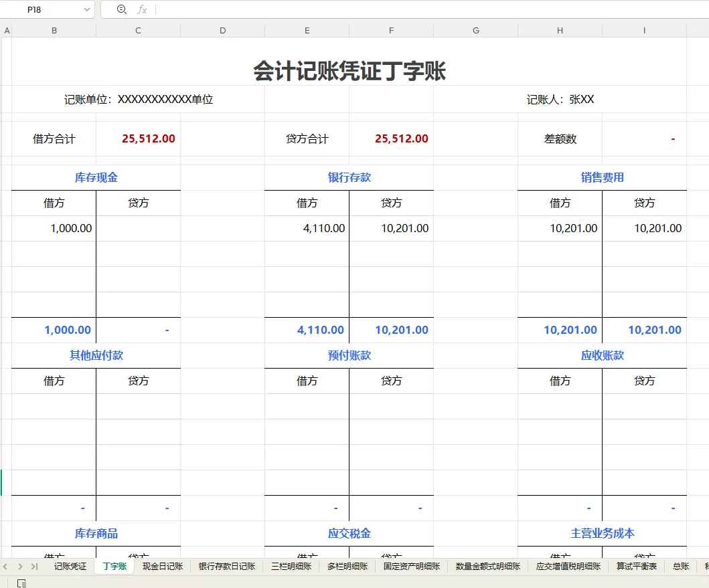Image resolution: width=709 pixels, height=588 pixels.
Task: Click the 销售费用 account heading
Action: click(603, 177)
